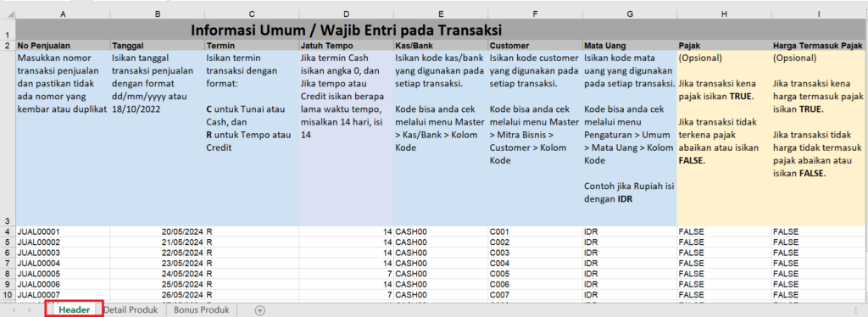Select column C header

click(252, 14)
